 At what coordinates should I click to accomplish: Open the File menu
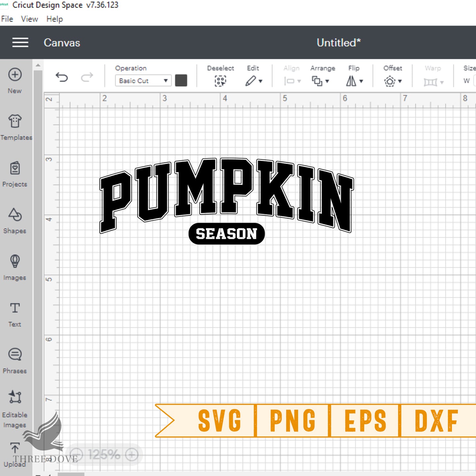tap(7, 19)
